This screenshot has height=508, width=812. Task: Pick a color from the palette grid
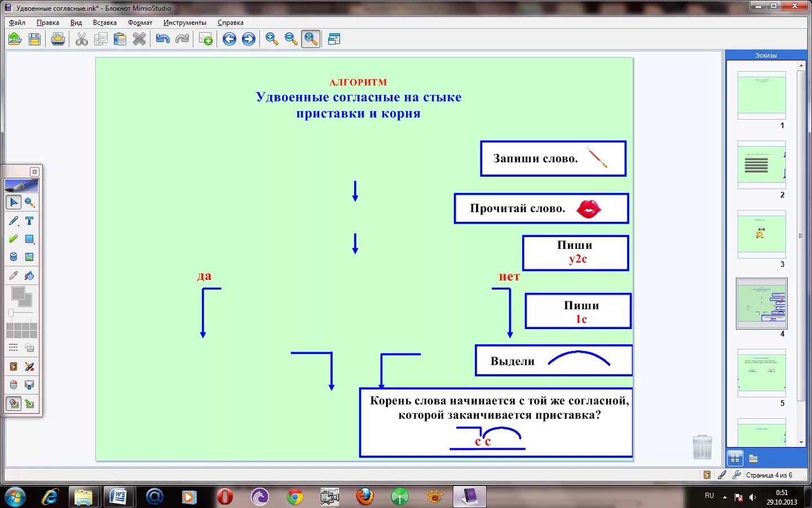coord(21,331)
